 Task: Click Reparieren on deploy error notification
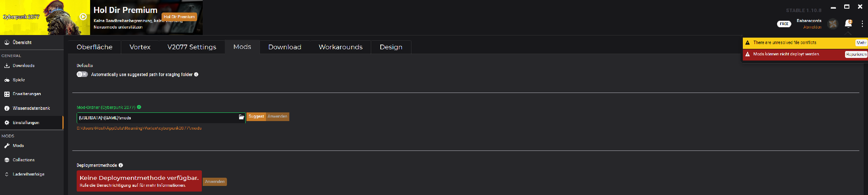(856, 54)
